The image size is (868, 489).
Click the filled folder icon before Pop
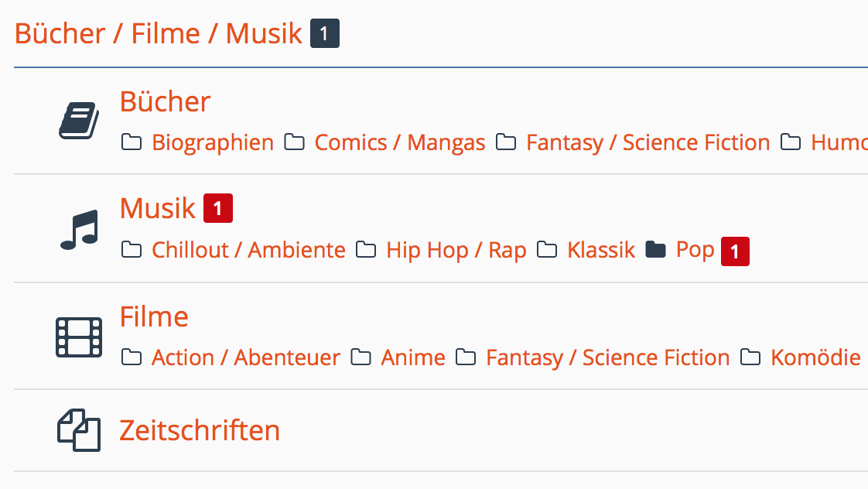pyautogui.click(x=655, y=250)
